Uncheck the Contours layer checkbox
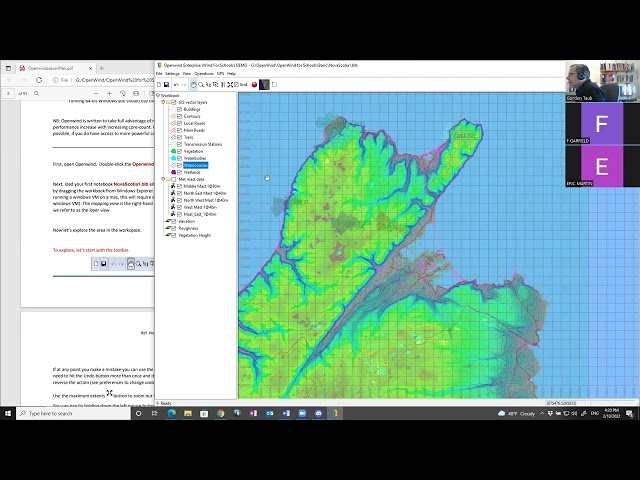 point(179,116)
